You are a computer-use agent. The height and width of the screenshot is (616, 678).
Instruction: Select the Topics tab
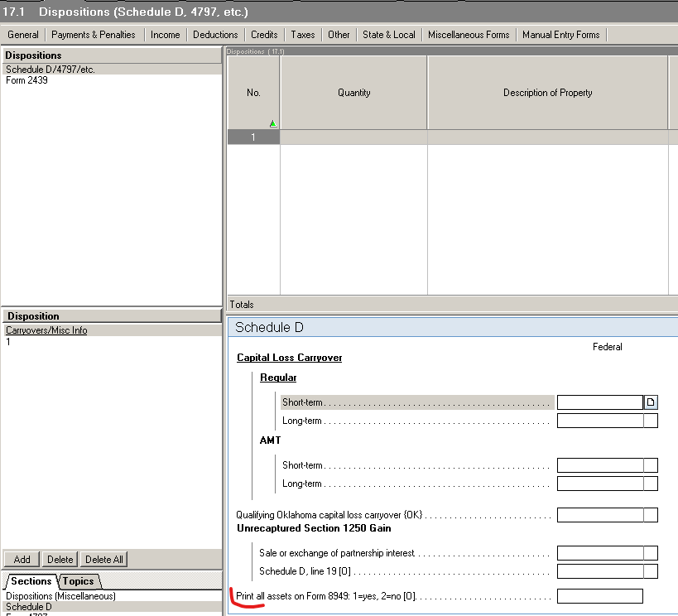(79, 581)
